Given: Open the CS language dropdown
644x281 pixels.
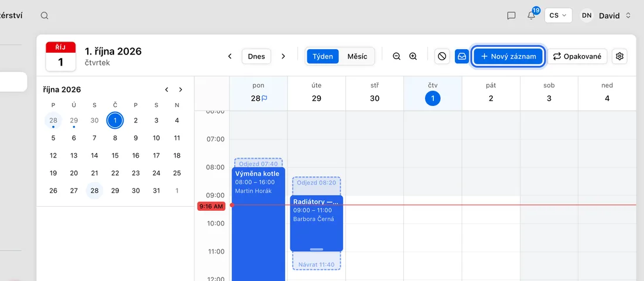Looking at the screenshot, I should point(558,15).
